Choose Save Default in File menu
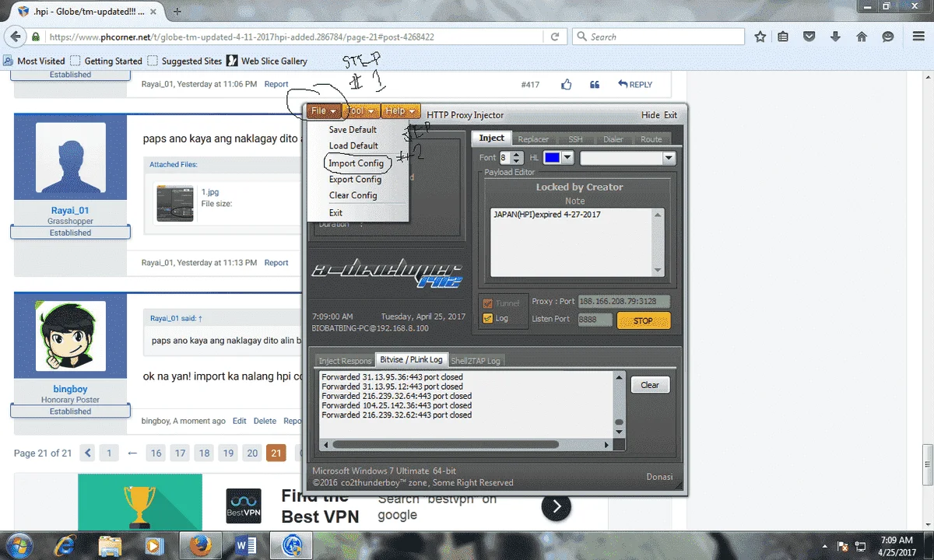The image size is (934, 560). coord(353,130)
